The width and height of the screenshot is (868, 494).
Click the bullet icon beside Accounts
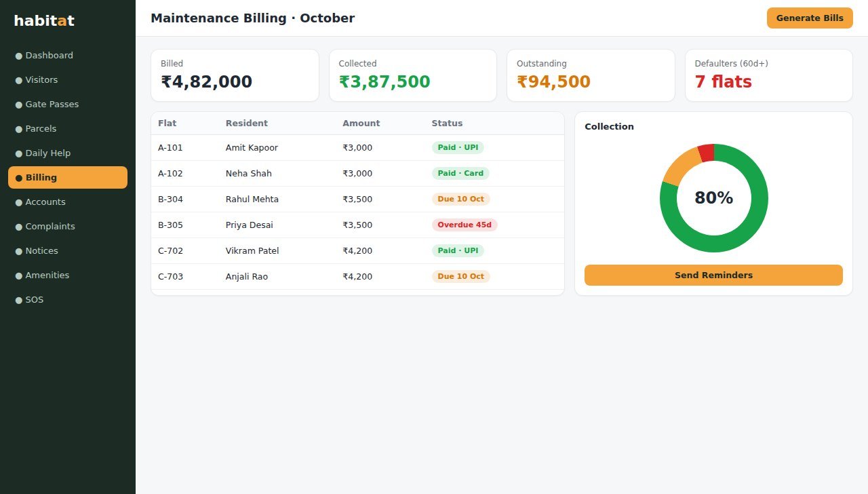click(19, 202)
